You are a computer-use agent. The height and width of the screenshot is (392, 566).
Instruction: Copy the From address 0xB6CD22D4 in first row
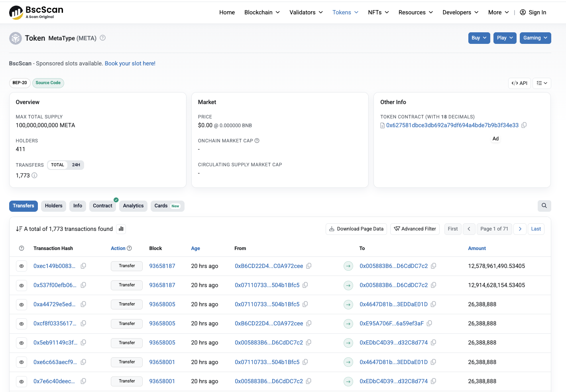(309, 266)
